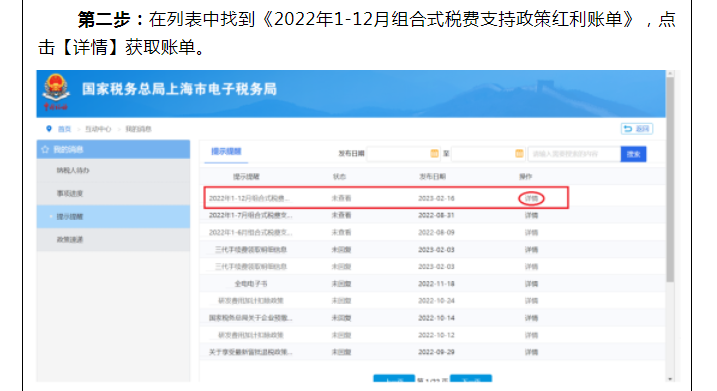
Task: Open the start date calendar icon
Action: tap(434, 154)
